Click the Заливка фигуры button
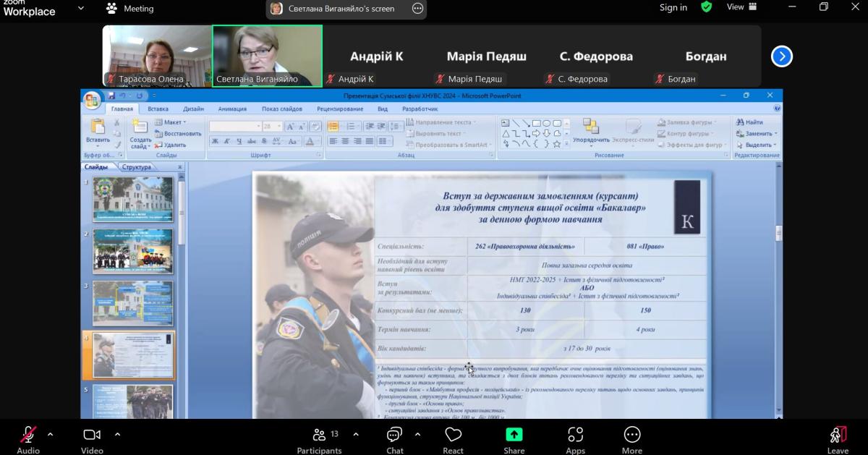The image size is (868, 455). (688, 122)
